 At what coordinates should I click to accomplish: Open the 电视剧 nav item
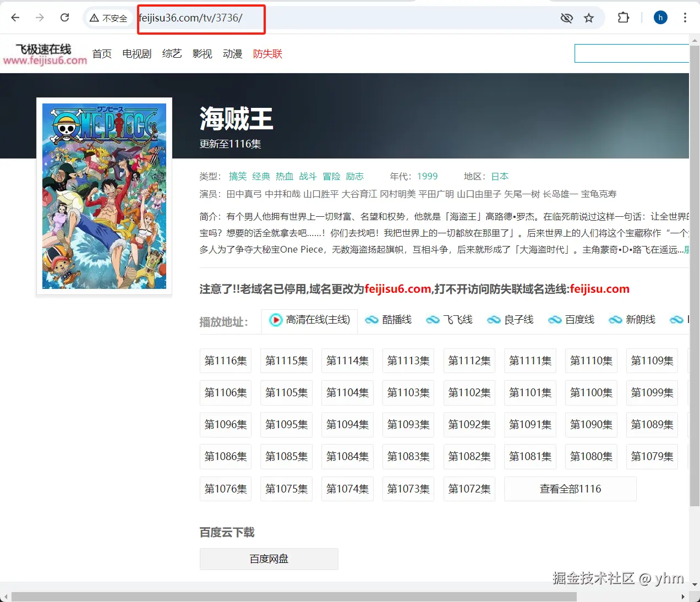click(137, 54)
